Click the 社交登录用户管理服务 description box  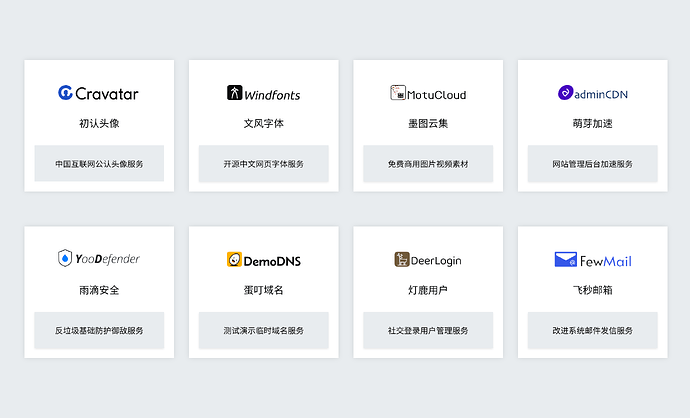coord(428,330)
